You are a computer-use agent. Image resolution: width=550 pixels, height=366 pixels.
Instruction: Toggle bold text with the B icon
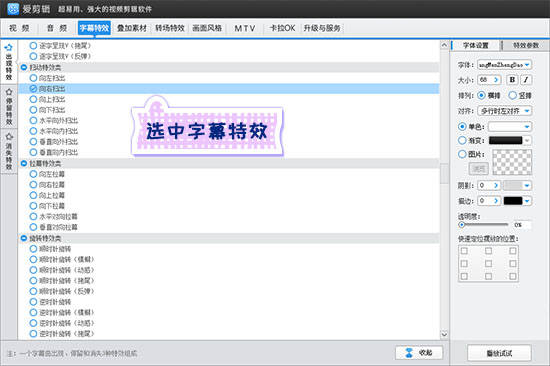click(512, 80)
